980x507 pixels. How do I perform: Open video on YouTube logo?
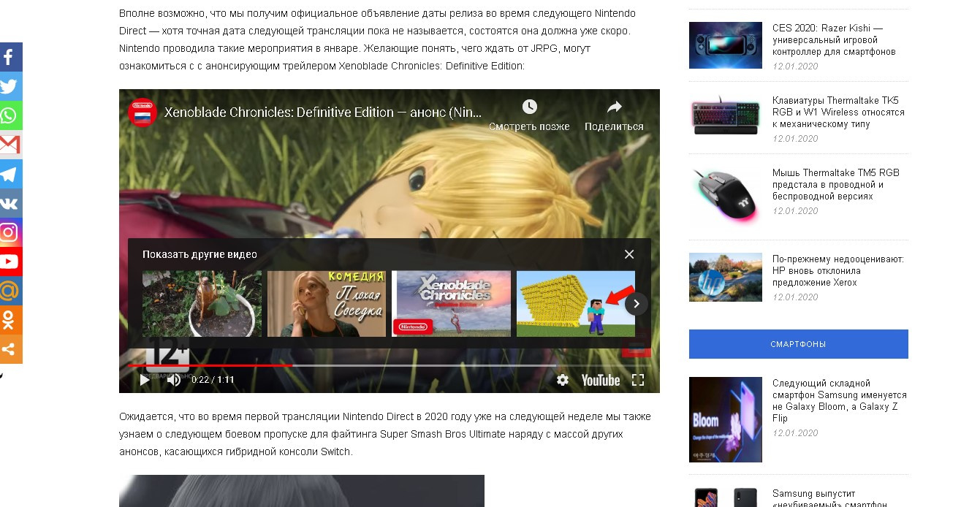coord(601,380)
